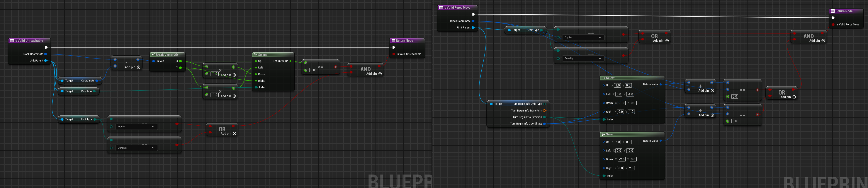Click the Turn Begin Info Transform output pin
The width and height of the screenshot is (868, 188).
click(x=545, y=111)
